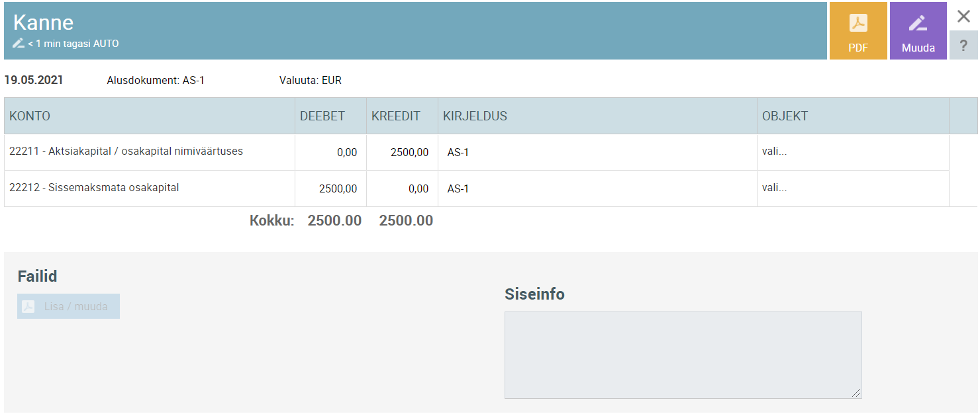The width and height of the screenshot is (980, 416).
Task: Open object selector for account 22212 row
Action: coord(775,188)
